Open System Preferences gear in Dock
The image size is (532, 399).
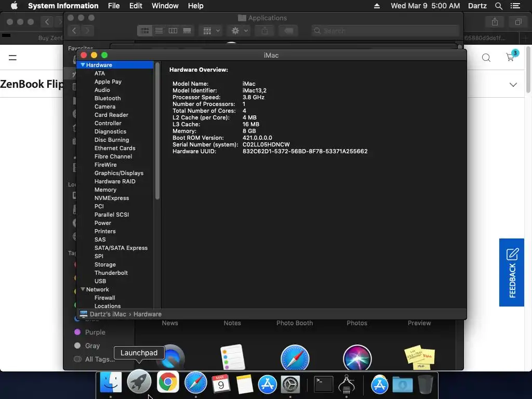(x=290, y=384)
